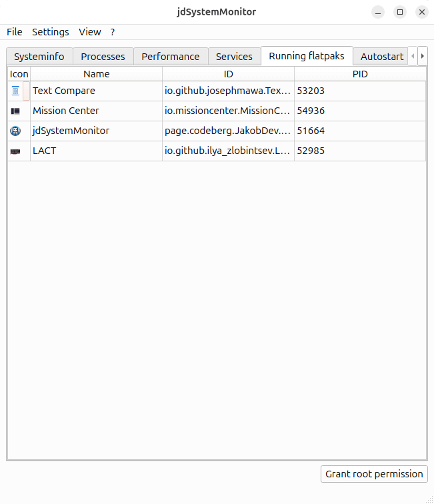
Task: Click the Icon column header
Action: point(19,74)
